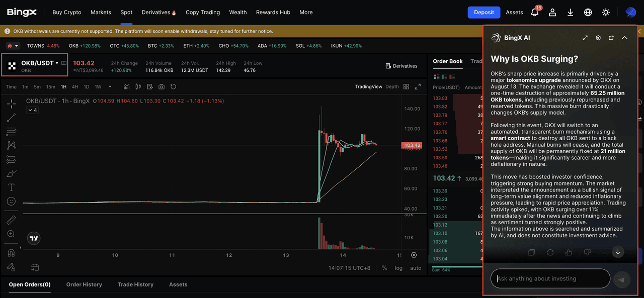Select the ruler measure tool
The width and height of the screenshot is (644, 298).
point(11,220)
